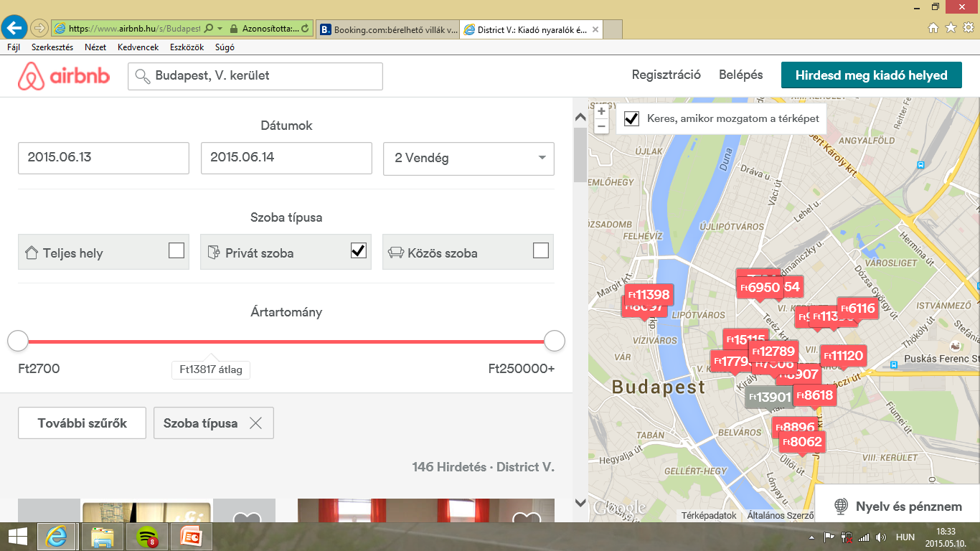Click the Airbnb logo
Image resolution: width=980 pixels, height=551 pixels.
pyautogui.click(x=64, y=75)
